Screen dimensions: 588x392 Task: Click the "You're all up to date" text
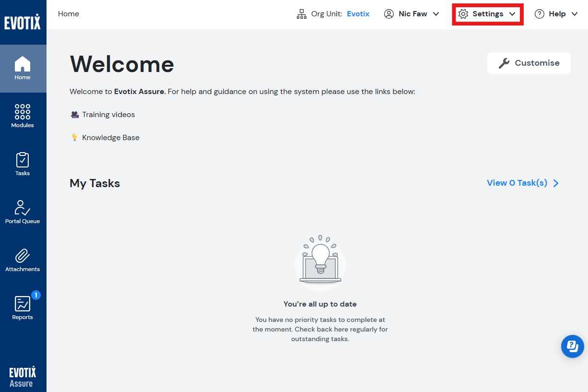click(320, 304)
